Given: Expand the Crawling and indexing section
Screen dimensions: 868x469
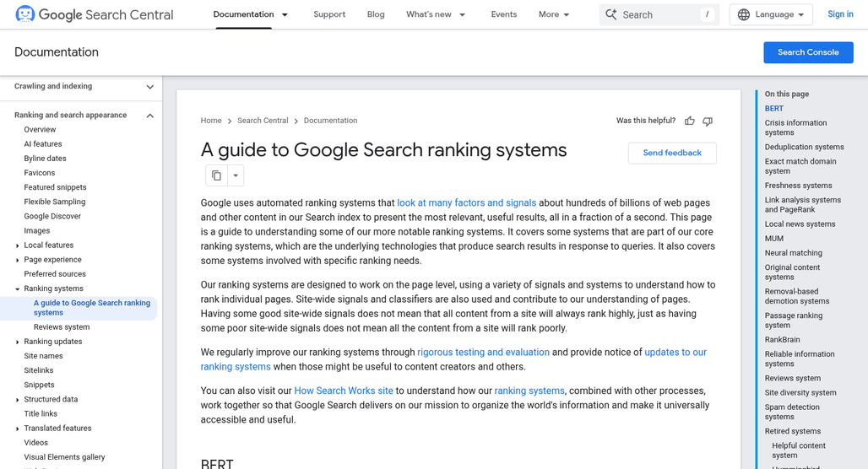Looking at the screenshot, I should [x=150, y=87].
